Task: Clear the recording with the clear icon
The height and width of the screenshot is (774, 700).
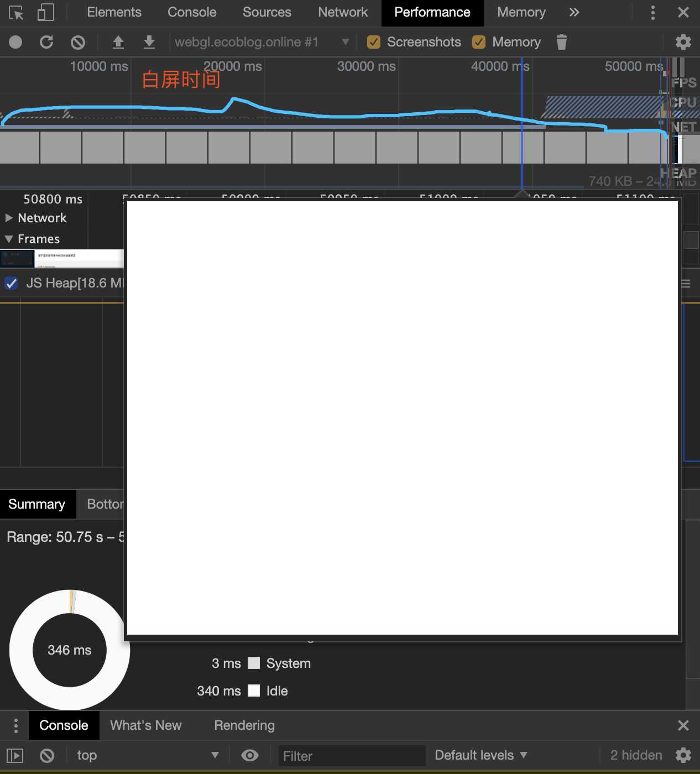Action: coord(78,42)
